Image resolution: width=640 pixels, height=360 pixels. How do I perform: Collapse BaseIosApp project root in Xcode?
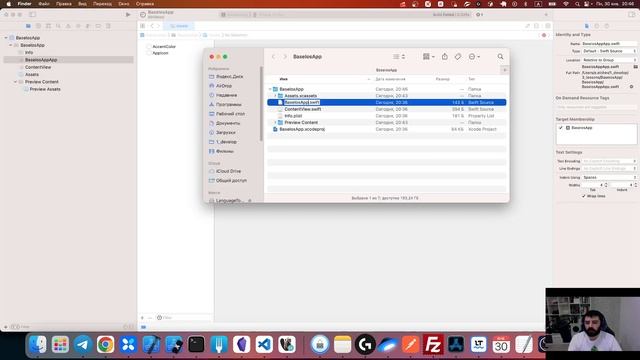click(6, 38)
